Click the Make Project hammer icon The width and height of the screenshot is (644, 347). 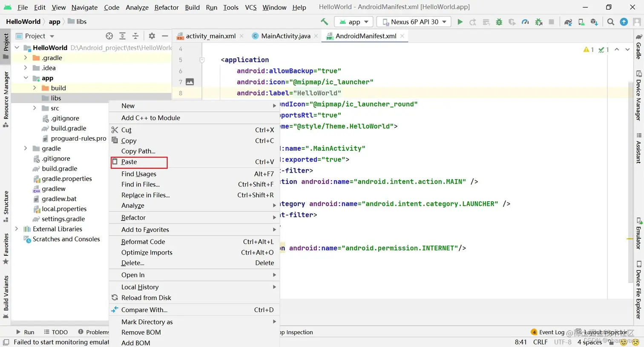pos(325,22)
